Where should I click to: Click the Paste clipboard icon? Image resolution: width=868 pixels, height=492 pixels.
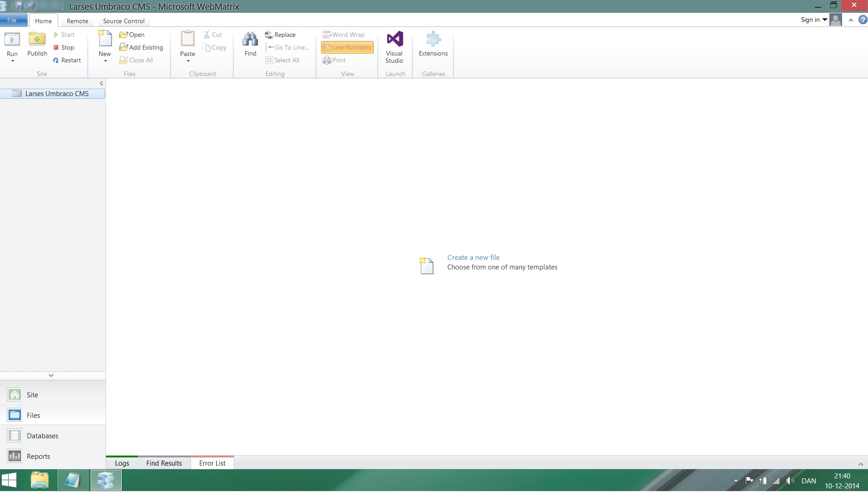tap(187, 39)
